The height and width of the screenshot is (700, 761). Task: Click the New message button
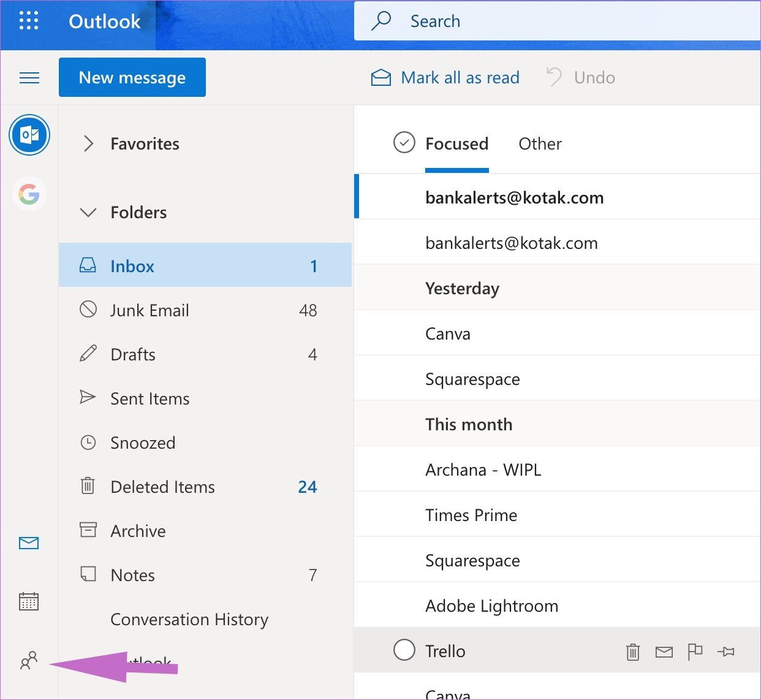pyautogui.click(x=132, y=77)
